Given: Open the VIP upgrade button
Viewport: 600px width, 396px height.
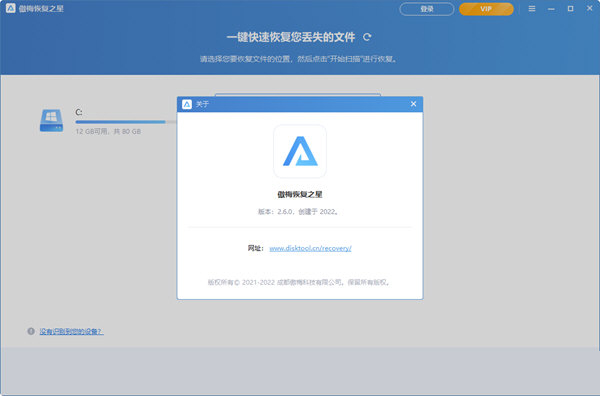Looking at the screenshot, I should pyautogui.click(x=486, y=9).
